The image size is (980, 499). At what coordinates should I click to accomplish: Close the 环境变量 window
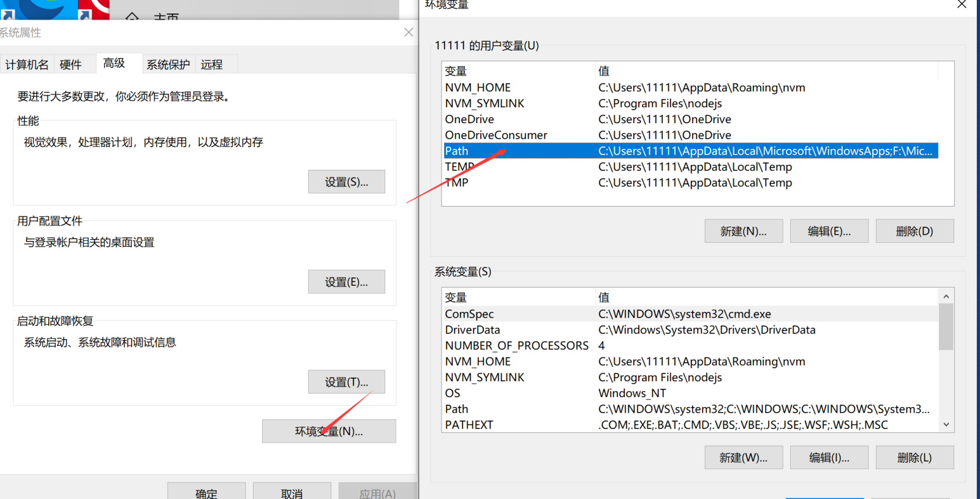tap(962, 5)
